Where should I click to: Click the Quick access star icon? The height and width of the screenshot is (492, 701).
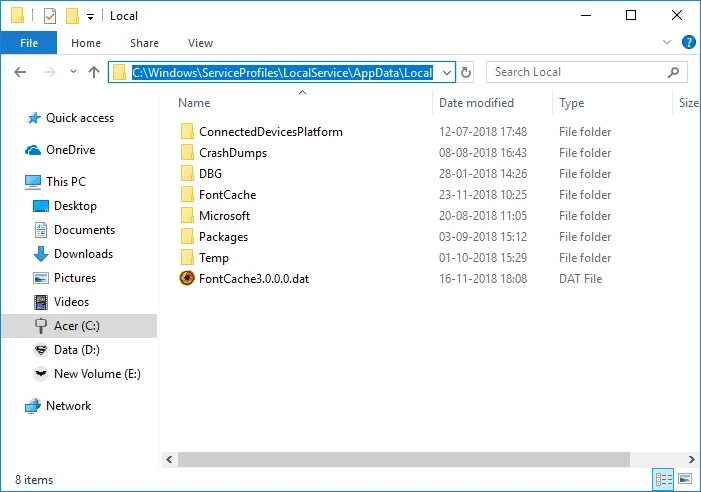33,118
